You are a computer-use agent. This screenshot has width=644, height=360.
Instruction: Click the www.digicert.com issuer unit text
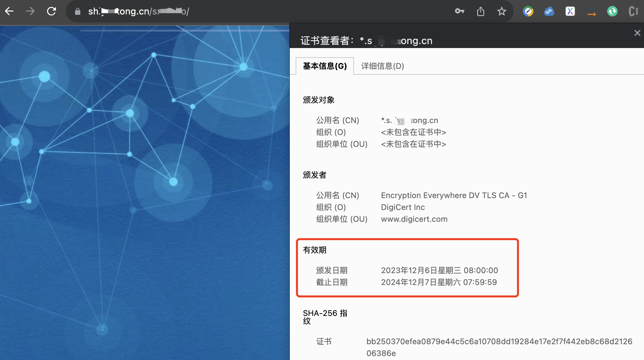click(414, 219)
